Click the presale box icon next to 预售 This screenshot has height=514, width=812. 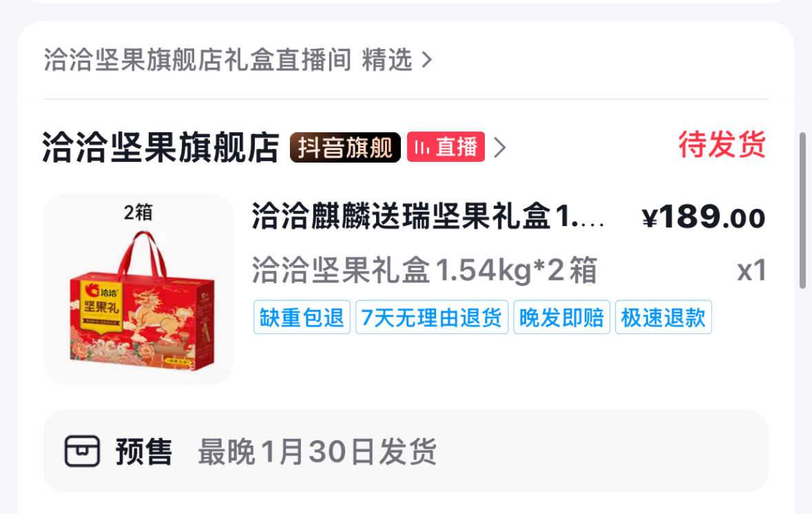tap(82, 451)
